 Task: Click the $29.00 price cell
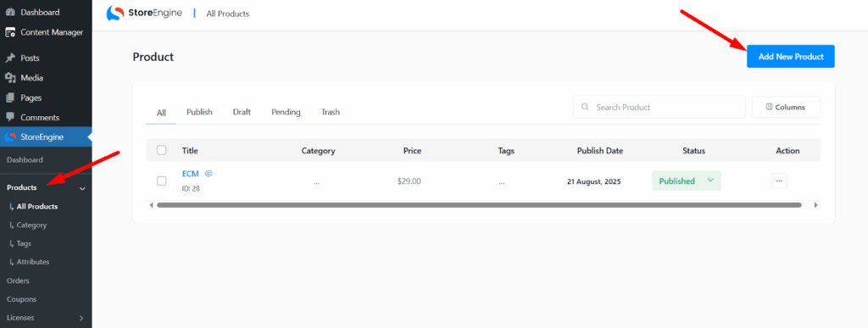tap(409, 181)
